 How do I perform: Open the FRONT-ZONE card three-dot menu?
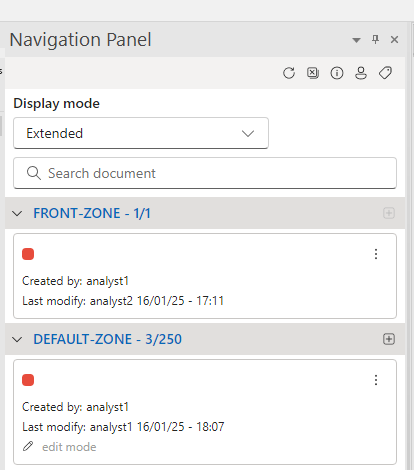coord(376,254)
